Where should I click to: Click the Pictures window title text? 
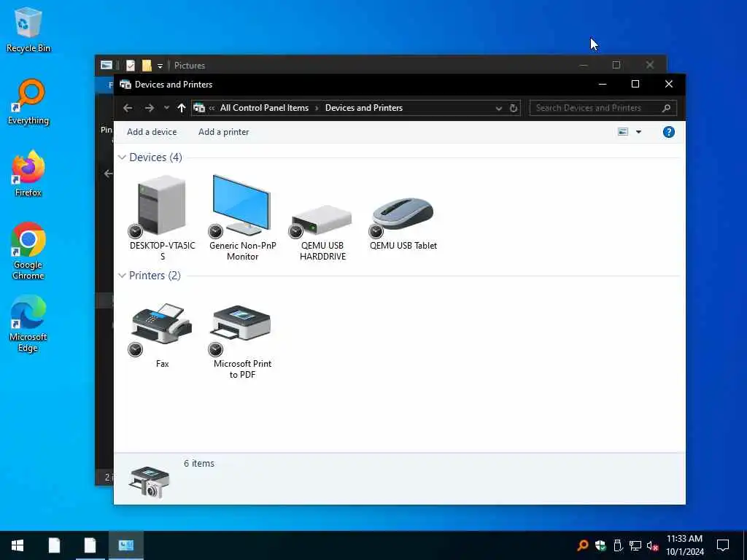190,66
